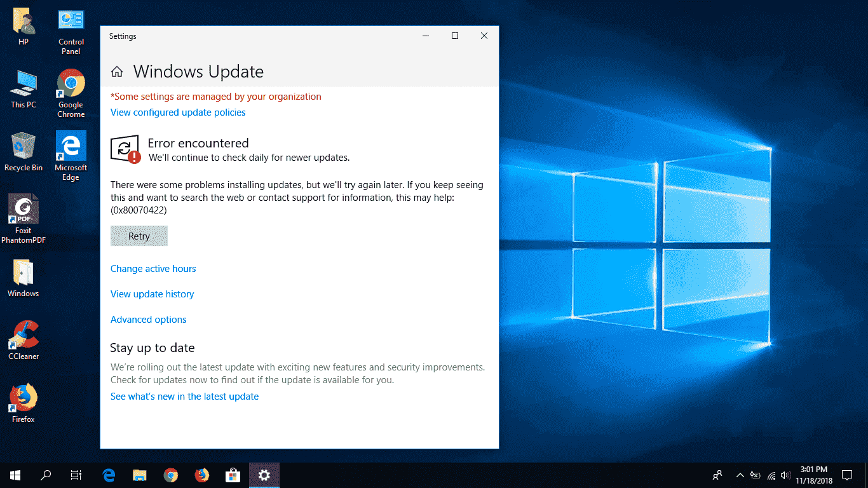Open Microsoft Store from taskbar
868x488 pixels.
point(233,475)
